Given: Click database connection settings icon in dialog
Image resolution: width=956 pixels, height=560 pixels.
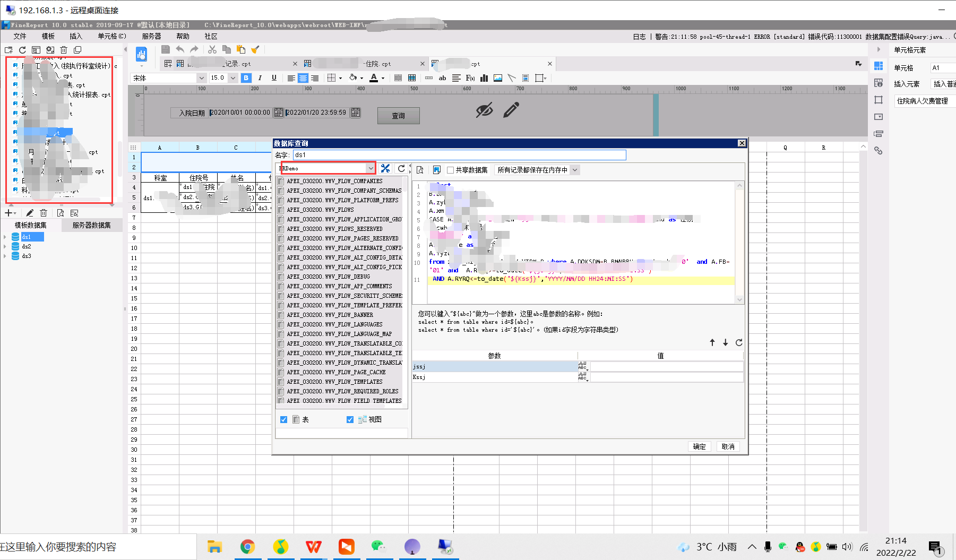Looking at the screenshot, I should [385, 168].
